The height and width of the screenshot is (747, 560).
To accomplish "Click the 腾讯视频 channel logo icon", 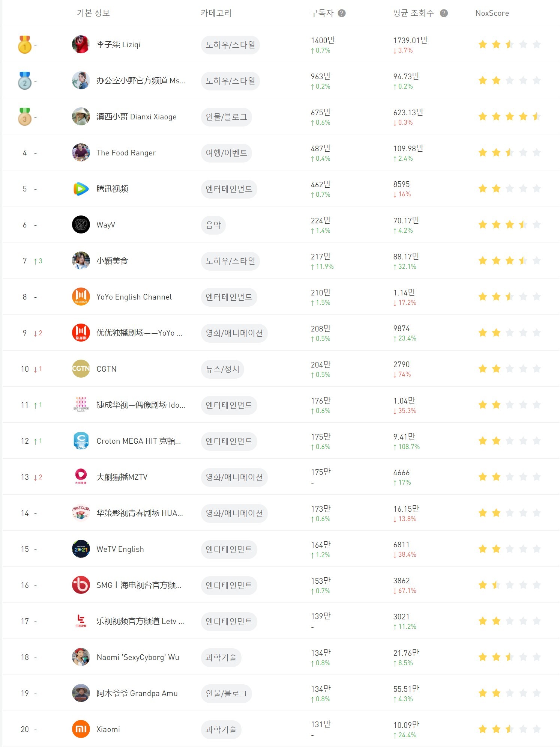I will click(x=81, y=189).
